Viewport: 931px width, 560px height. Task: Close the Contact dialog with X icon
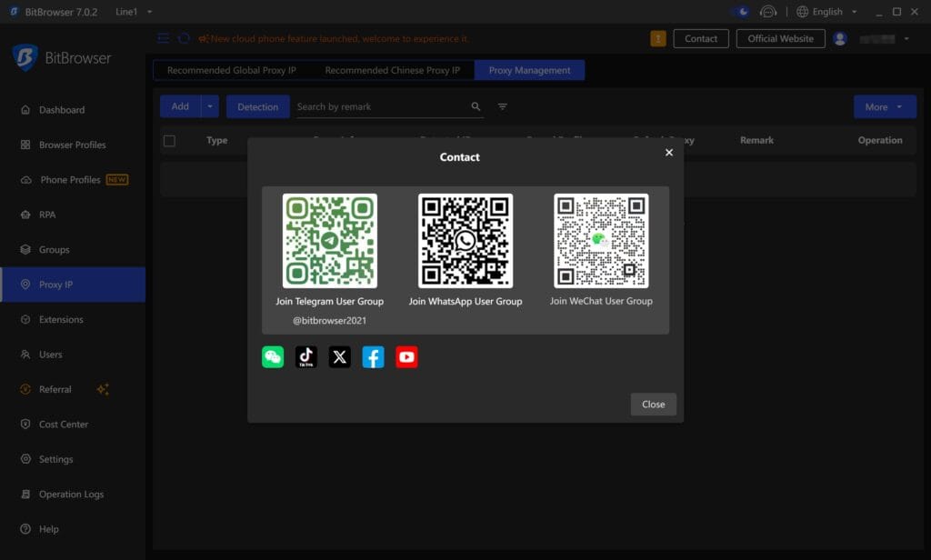(669, 153)
